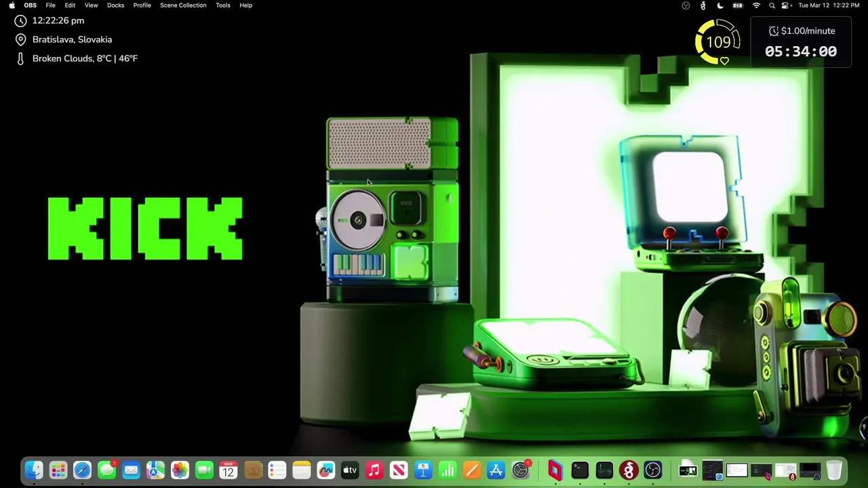Open Maps from the Dock
This screenshot has width=868, height=488.
pos(155,470)
